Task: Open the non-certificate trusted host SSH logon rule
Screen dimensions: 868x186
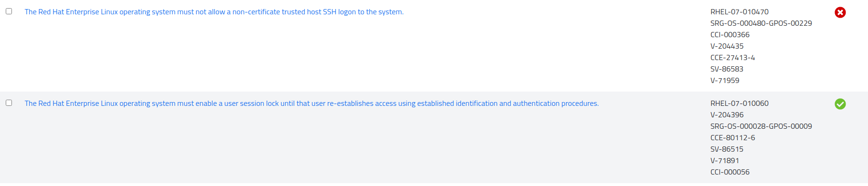Action: click(x=214, y=12)
